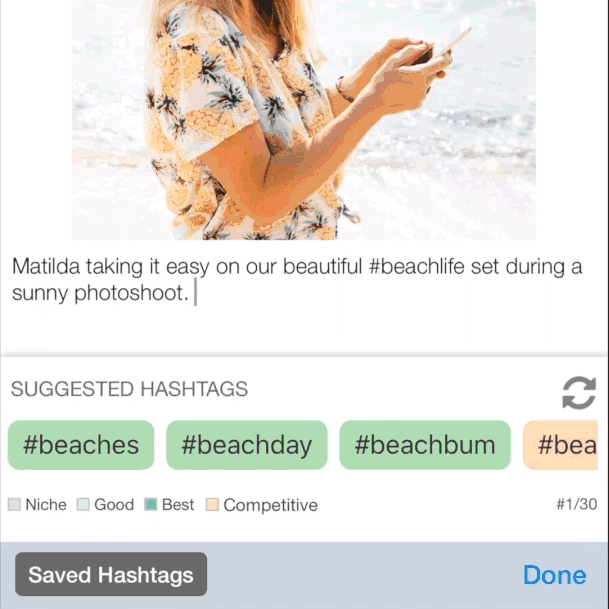Tap the Best legend label text

(x=178, y=505)
